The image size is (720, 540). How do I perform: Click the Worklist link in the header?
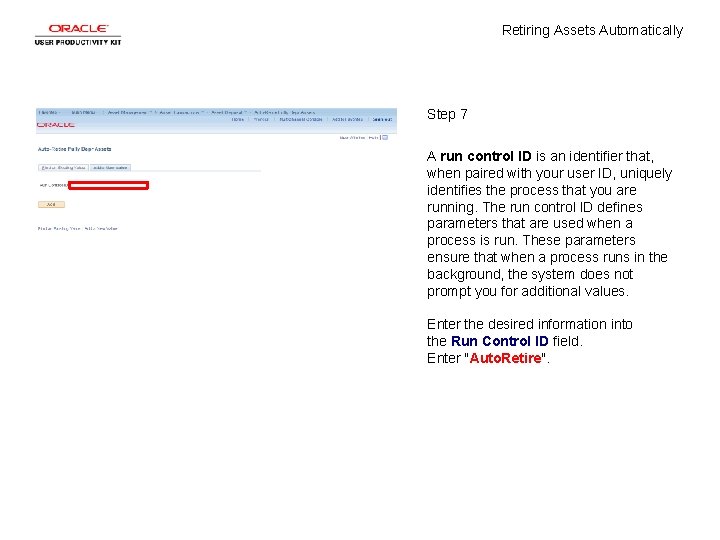(x=261, y=119)
